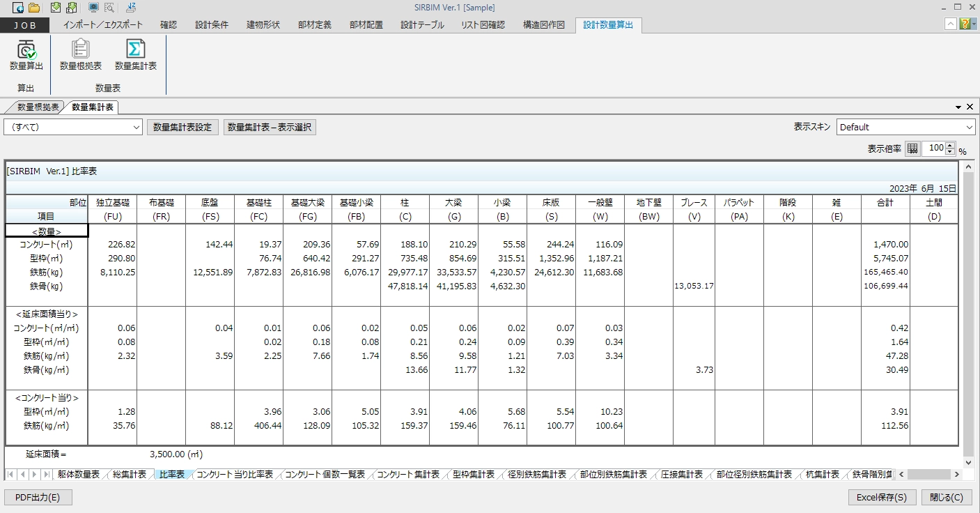The height and width of the screenshot is (513, 980).
Task: Click the open folder icon in quick access toolbar
Action: [x=34, y=8]
